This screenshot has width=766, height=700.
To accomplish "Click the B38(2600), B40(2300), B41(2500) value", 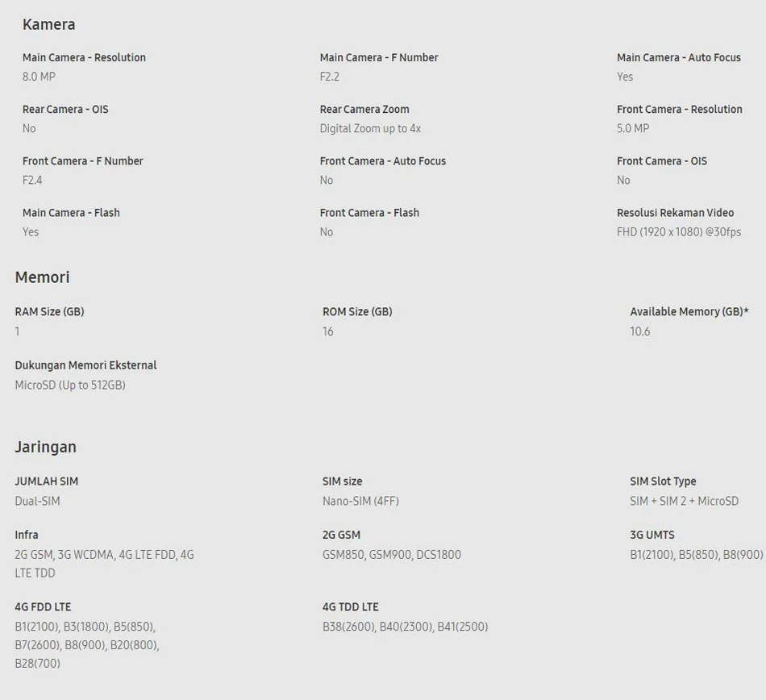I will pos(406,627).
